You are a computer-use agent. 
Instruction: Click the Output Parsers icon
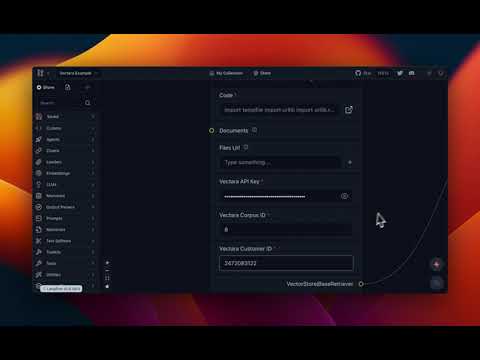pos(39,207)
